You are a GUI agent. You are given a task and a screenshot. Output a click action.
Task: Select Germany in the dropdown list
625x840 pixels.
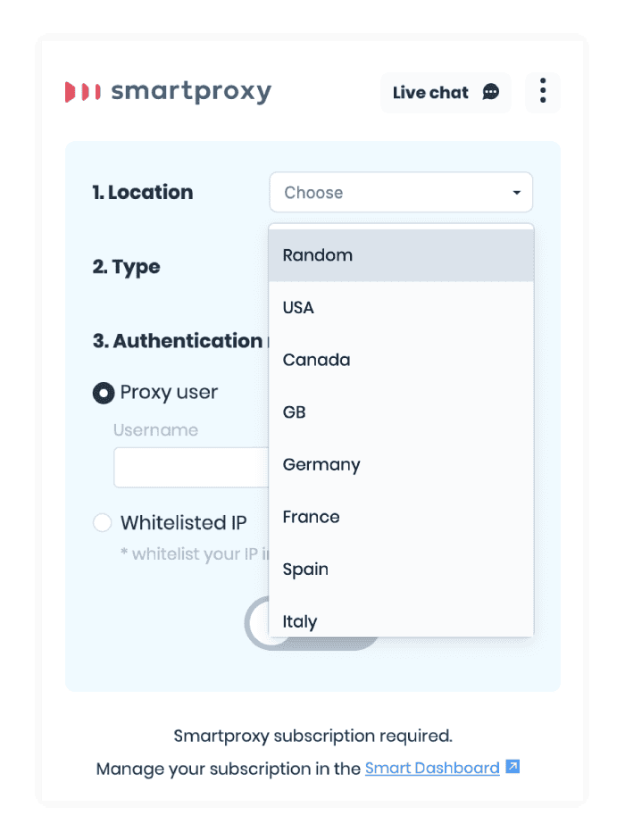coord(401,464)
